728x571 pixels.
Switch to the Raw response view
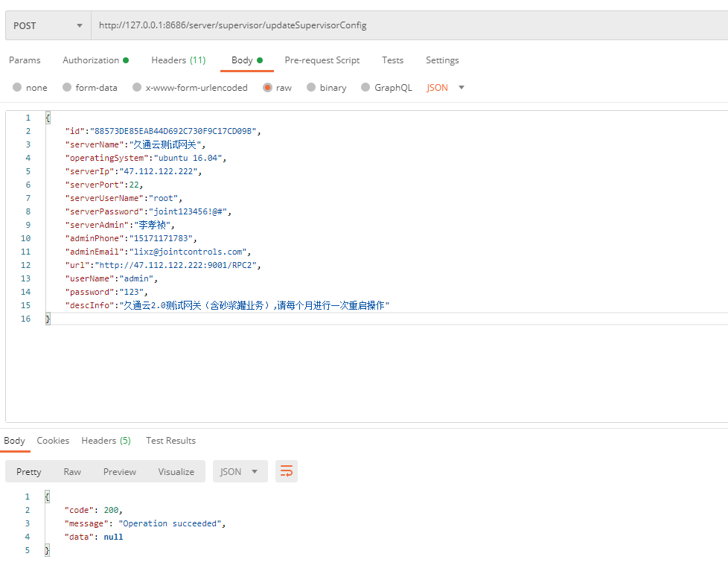click(x=72, y=471)
